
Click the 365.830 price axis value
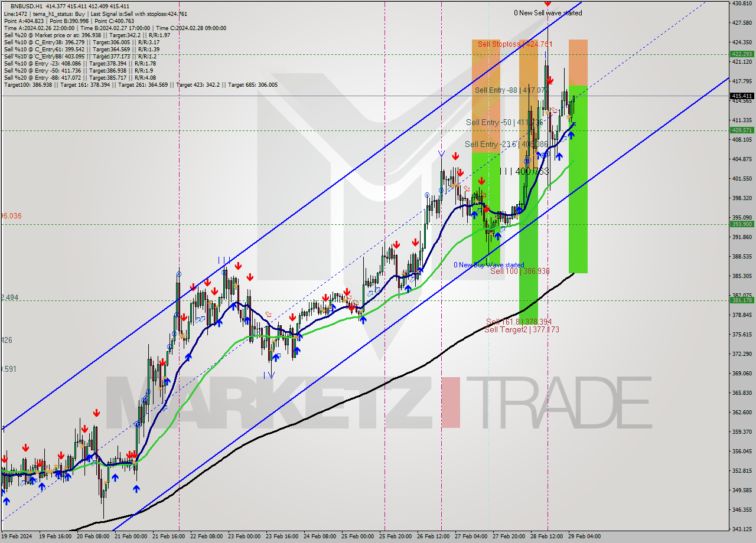742,392
